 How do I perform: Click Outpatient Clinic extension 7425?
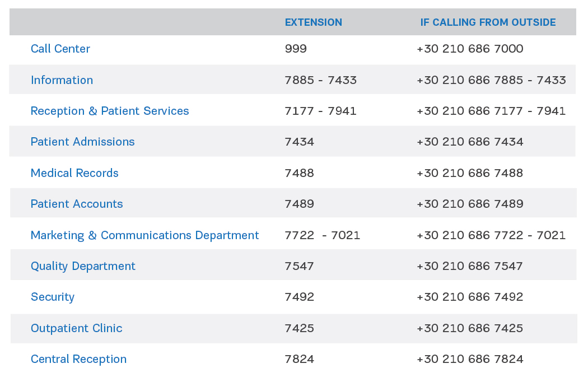coord(299,328)
